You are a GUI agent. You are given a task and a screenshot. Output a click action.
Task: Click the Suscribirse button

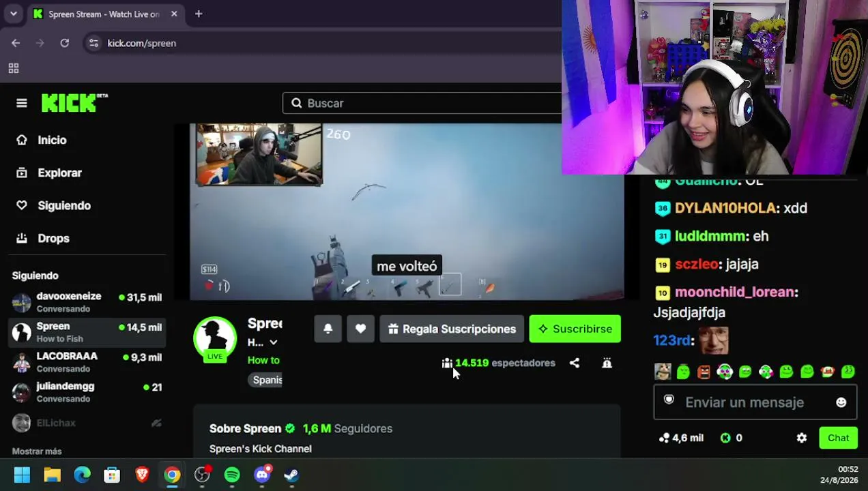575,329
